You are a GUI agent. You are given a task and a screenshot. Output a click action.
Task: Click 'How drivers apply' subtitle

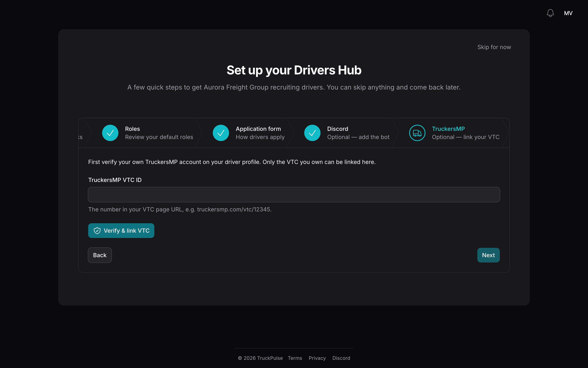click(x=260, y=137)
